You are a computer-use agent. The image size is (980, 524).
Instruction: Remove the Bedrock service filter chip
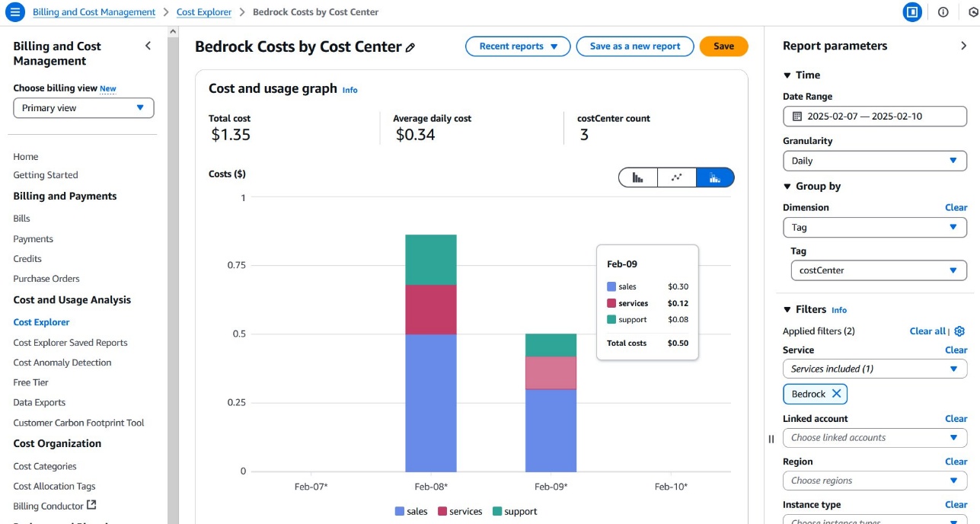[x=836, y=394]
